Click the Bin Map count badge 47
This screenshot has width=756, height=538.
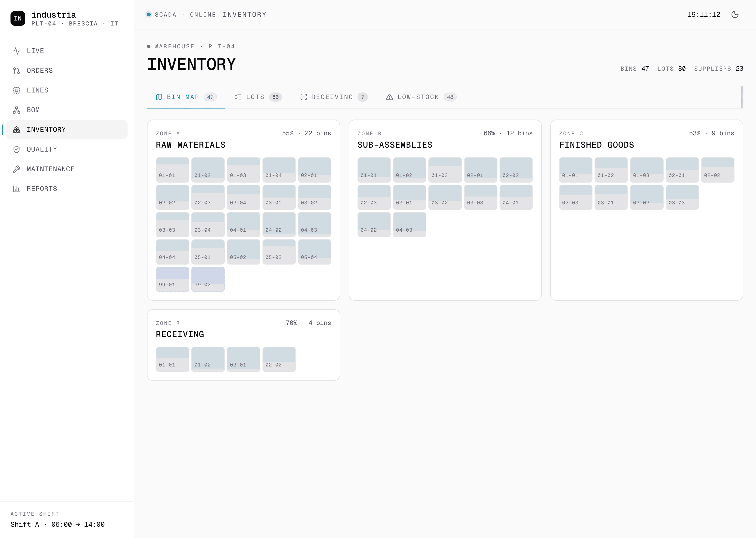pyautogui.click(x=210, y=97)
